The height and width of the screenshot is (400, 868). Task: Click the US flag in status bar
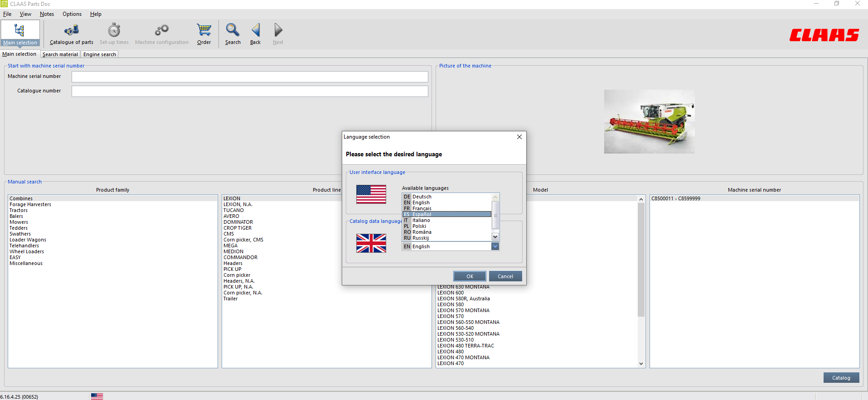click(x=97, y=396)
